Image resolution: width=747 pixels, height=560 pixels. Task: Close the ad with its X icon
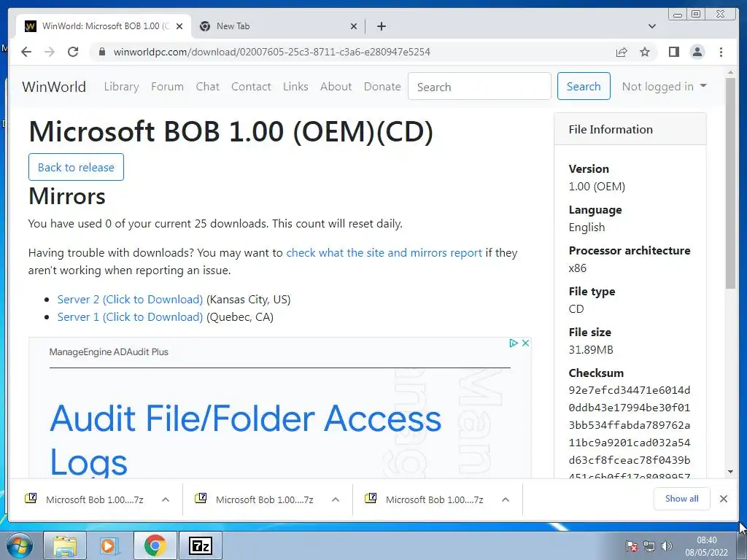click(x=525, y=343)
